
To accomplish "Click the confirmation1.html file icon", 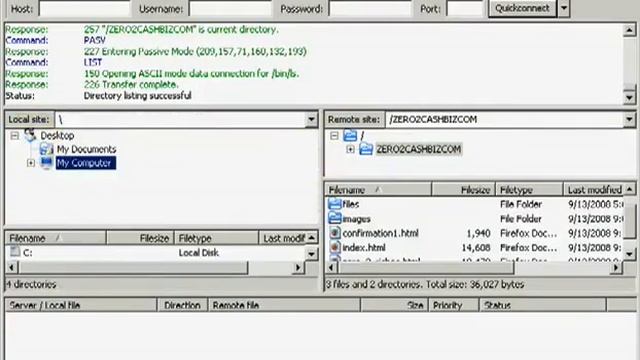I will (x=335, y=233).
